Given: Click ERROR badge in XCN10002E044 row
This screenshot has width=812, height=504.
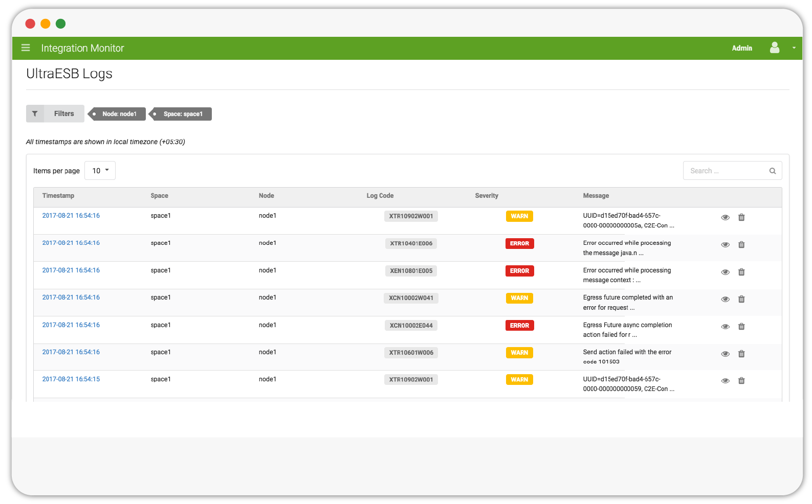Looking at the screenshot, I should [519, 326].
